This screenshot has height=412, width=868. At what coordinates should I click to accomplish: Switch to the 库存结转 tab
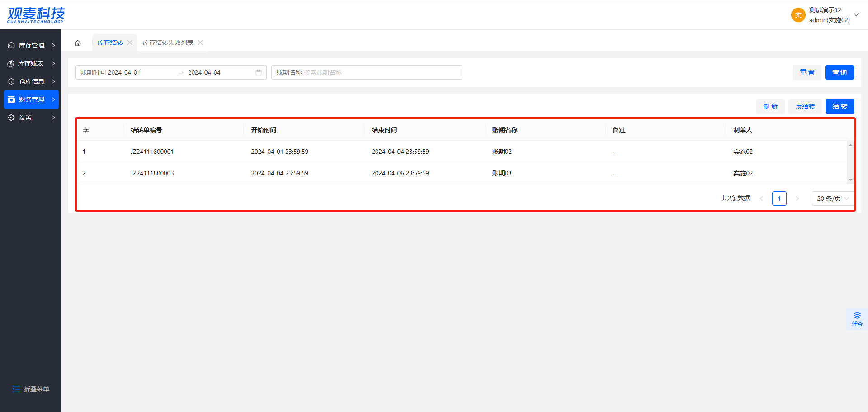[x=110, y=43]
